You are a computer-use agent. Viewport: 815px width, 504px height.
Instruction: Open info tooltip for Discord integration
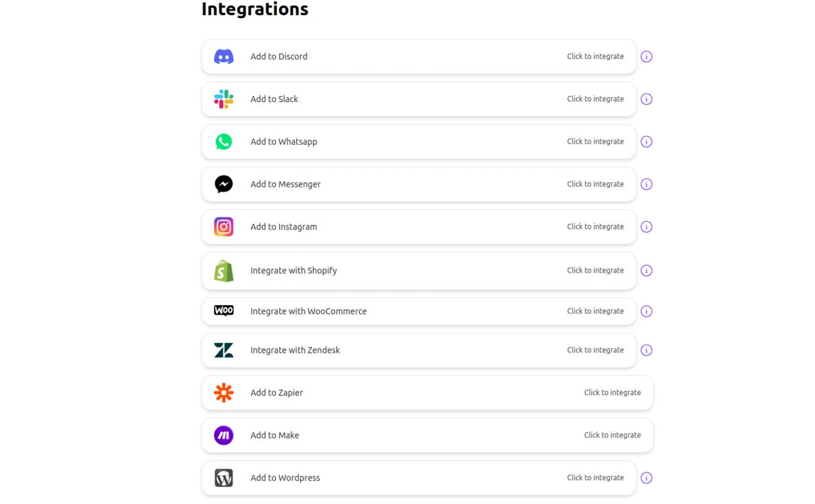pos(646,56)
